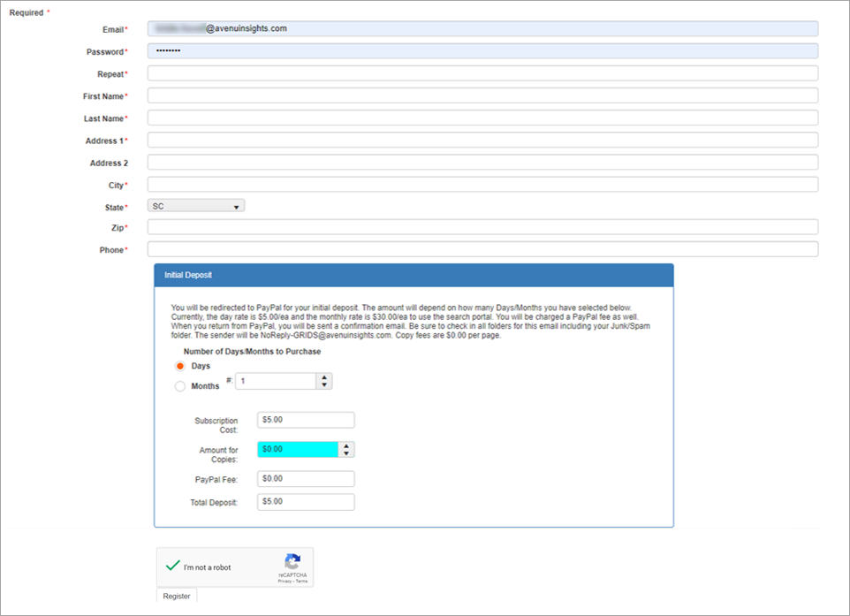850x616 pixels.
Task: Click the Phone number input field
Action: 482,249
